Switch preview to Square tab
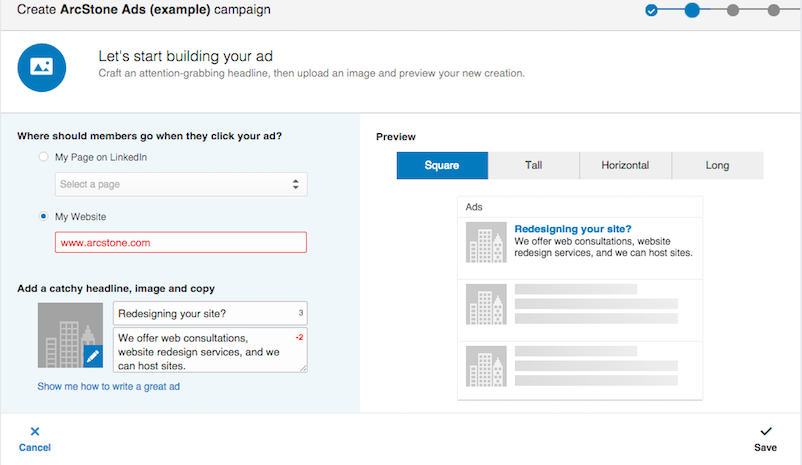 click(442, 165)
